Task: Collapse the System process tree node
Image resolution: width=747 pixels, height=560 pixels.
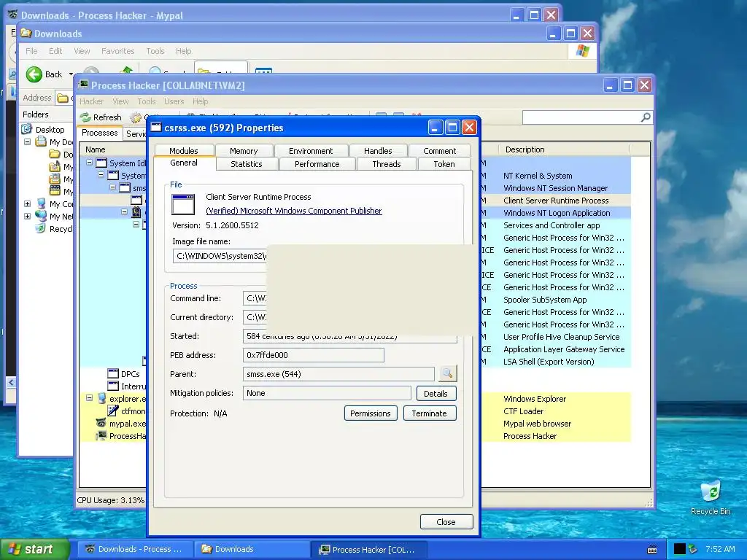Action: (x=101, y=175)
